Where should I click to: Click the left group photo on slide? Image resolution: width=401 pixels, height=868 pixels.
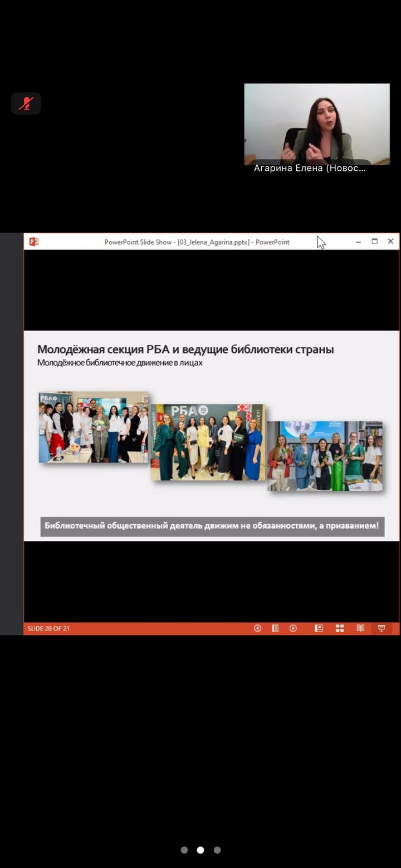pyautogui.click(x=93, y=427)
